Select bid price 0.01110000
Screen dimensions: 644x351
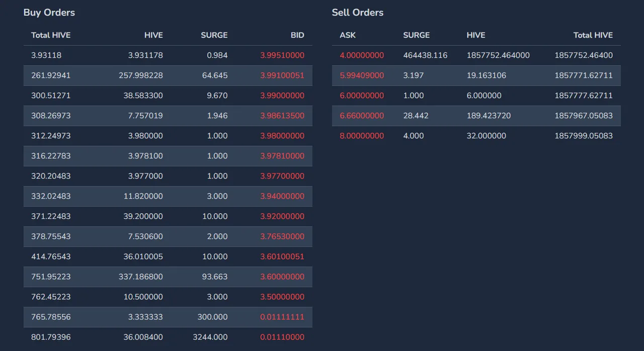pyautogui.click(x=282, y=337)
